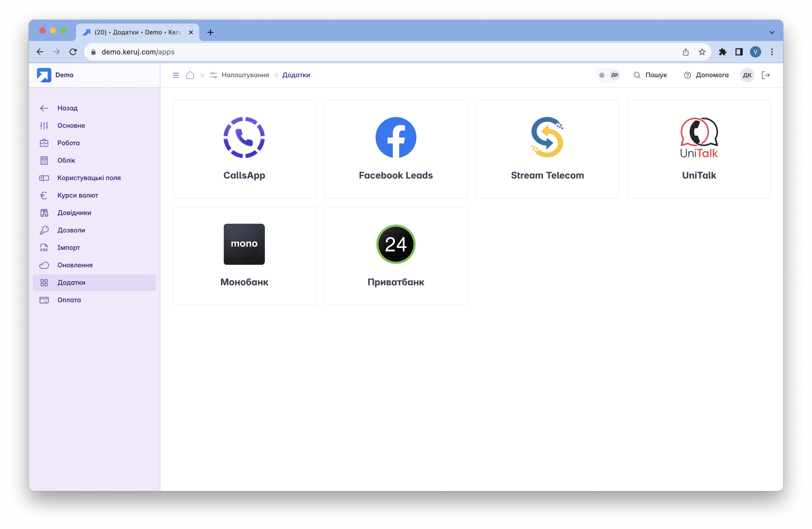The height and width of the screenshot is (529, 812).
Task: Open Користувацькі поля section
Action: (94, 178)
